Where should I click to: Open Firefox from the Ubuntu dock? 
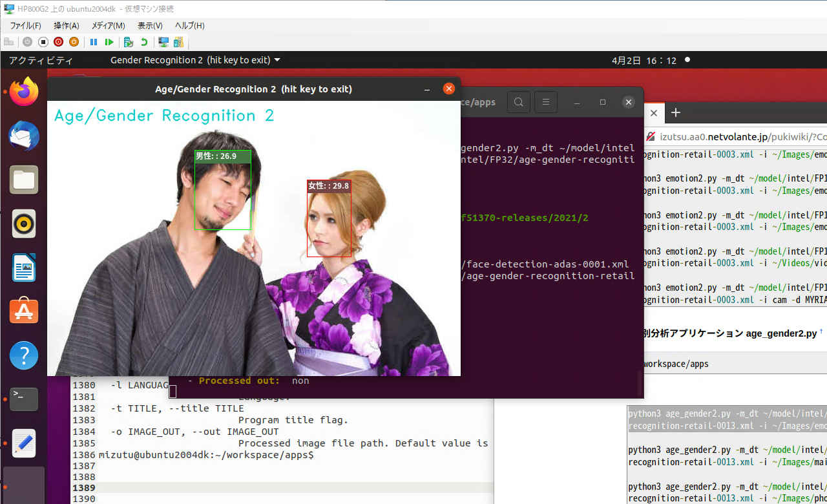point(24,92)
